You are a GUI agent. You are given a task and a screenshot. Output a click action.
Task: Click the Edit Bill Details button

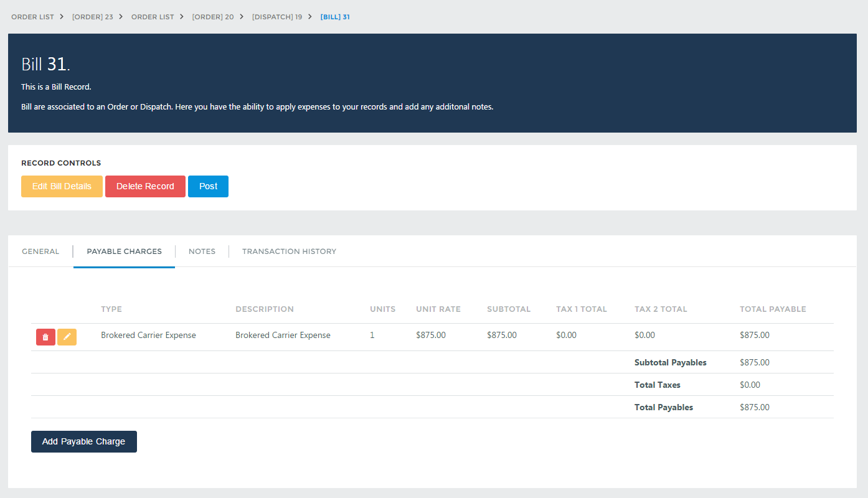[x=62, y=186]
